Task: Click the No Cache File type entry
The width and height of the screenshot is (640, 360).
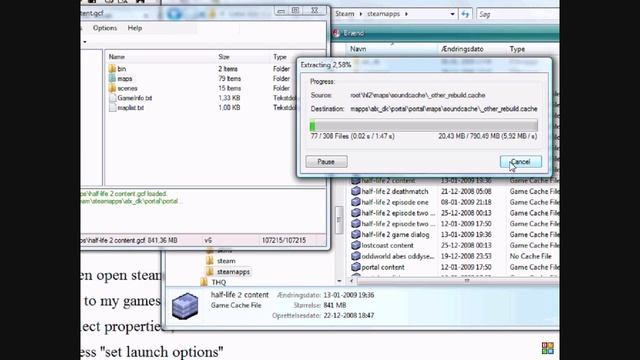Action: click(x=530, y=256)
